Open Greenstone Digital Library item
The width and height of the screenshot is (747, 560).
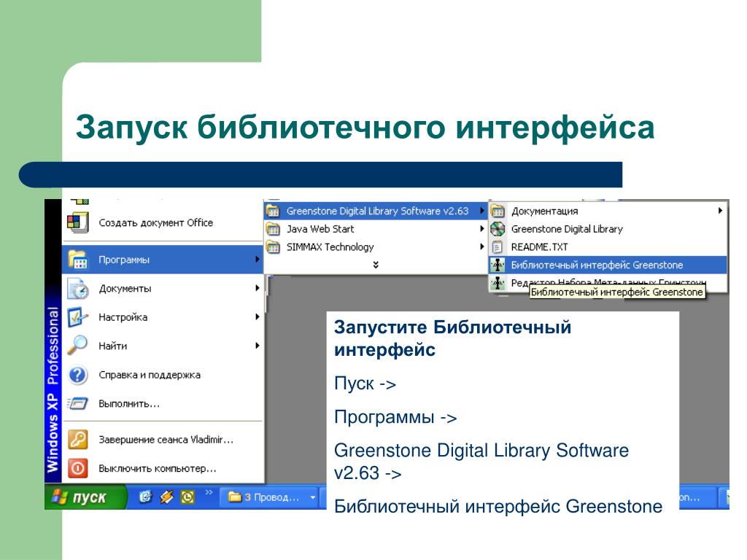pos(608,229)
